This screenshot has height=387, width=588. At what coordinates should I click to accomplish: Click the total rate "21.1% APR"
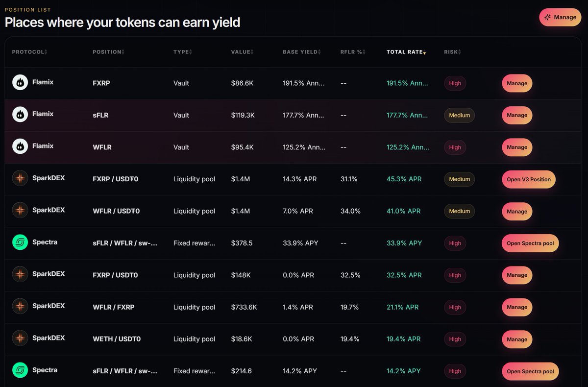tap(403, 307)
